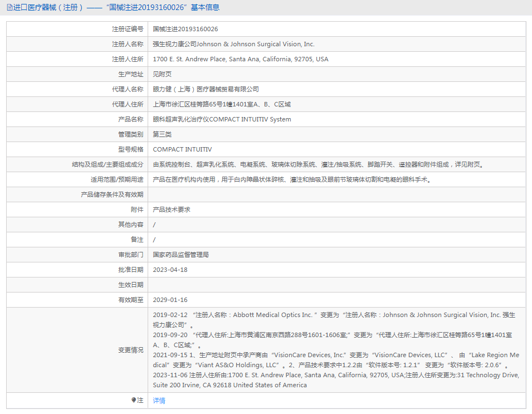Click the lightbulb icon beside 注
532x414 pixels.
[x=134, y=400]
